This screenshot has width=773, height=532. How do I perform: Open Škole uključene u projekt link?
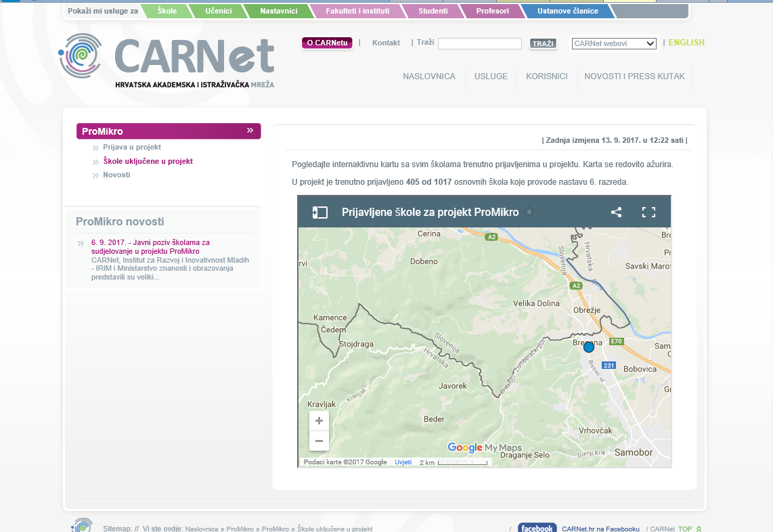[148, 161]
